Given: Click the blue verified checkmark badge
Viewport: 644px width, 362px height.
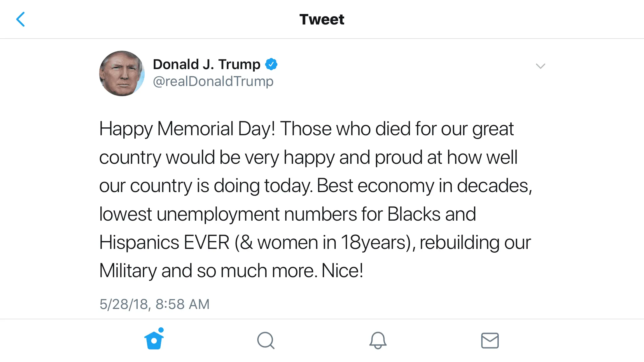Looking at the screenshot, I should (x=271, y=64).
